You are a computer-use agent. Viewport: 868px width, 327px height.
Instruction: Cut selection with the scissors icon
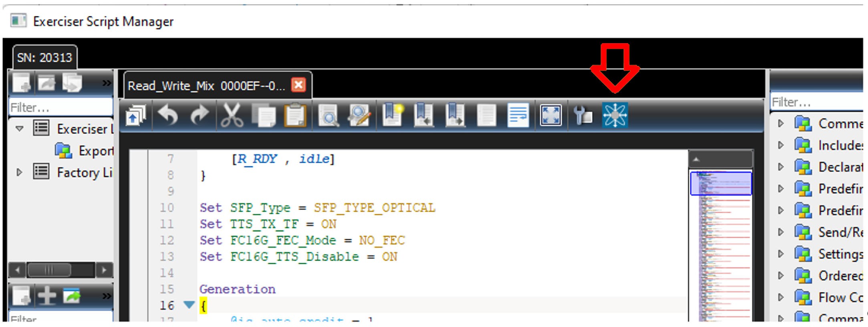tap(232, 115)
